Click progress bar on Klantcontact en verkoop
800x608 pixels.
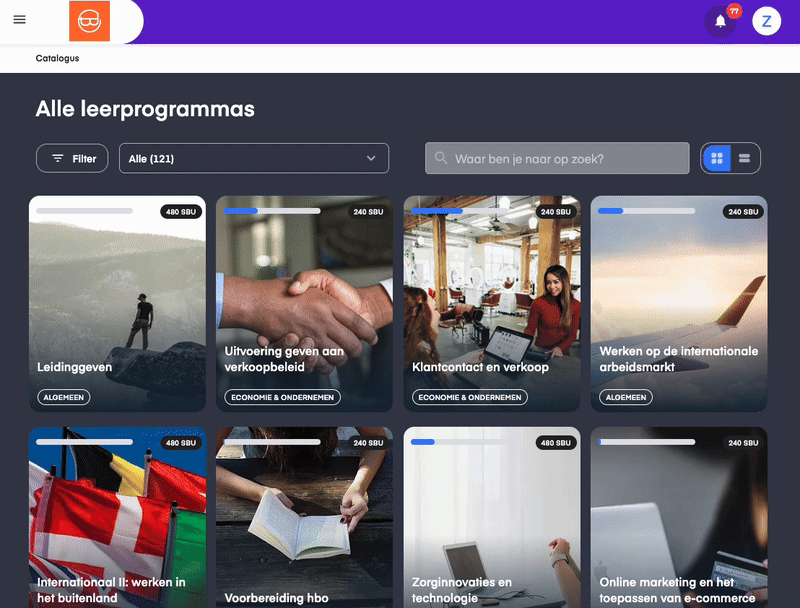(x=459, y=211)
